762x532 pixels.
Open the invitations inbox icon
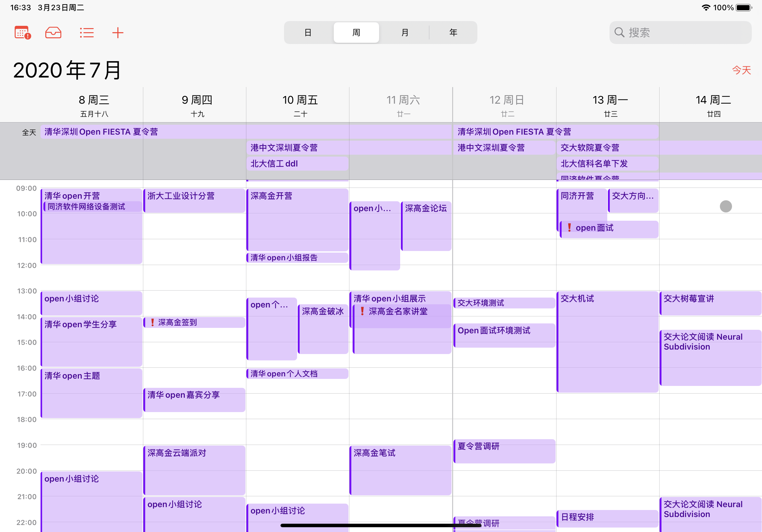point(53,33)
